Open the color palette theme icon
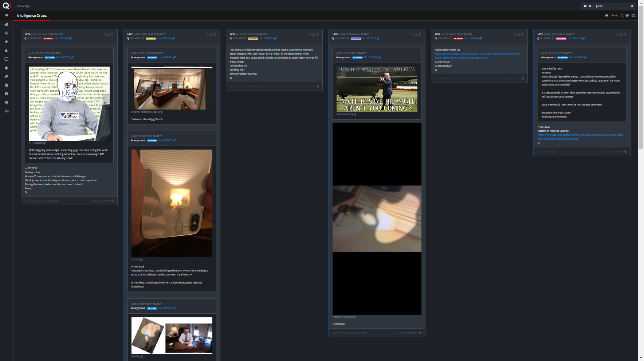This screenshot has height=361, width=644. coord(627,16)
